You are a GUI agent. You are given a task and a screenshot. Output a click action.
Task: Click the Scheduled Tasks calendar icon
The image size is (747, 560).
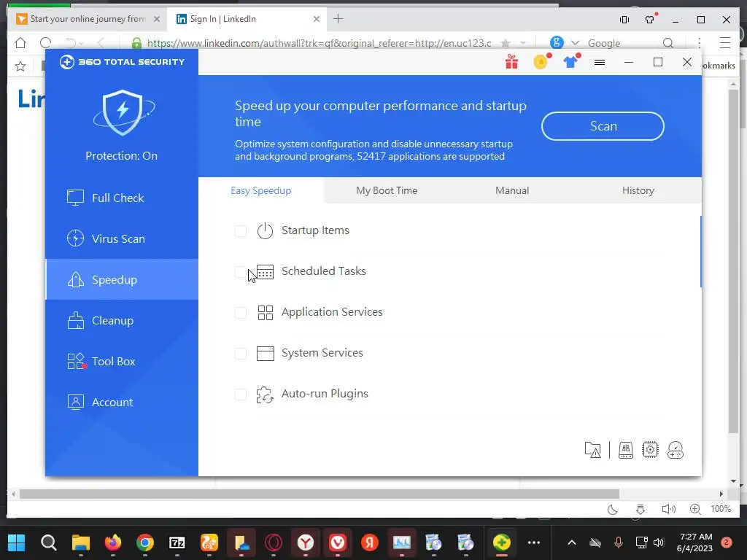(265, 272)
